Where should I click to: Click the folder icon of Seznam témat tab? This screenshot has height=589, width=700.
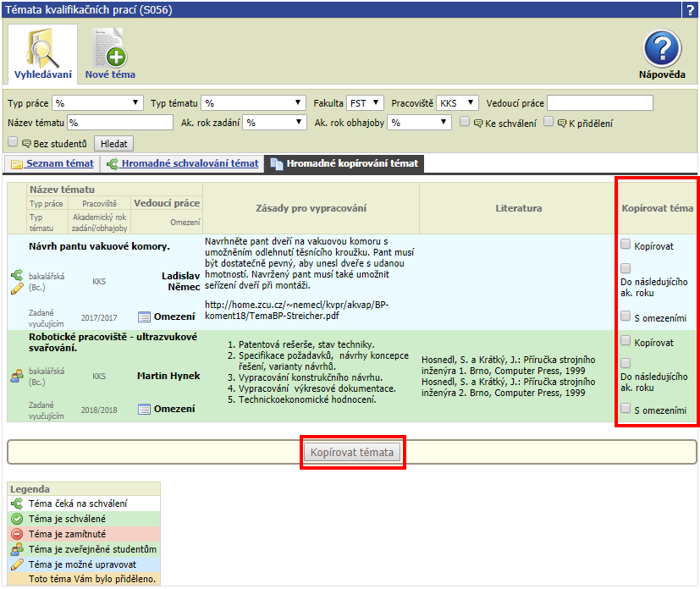[17, 164]
